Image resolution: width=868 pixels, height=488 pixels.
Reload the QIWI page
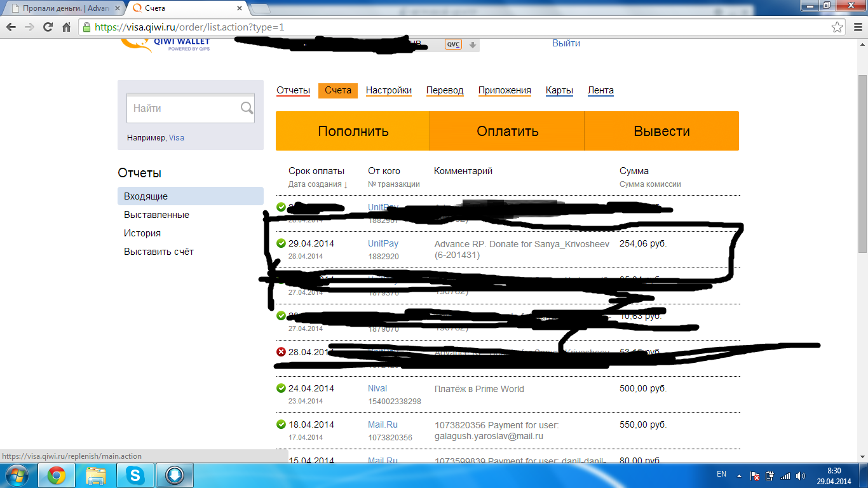click(x=48, y=27)
